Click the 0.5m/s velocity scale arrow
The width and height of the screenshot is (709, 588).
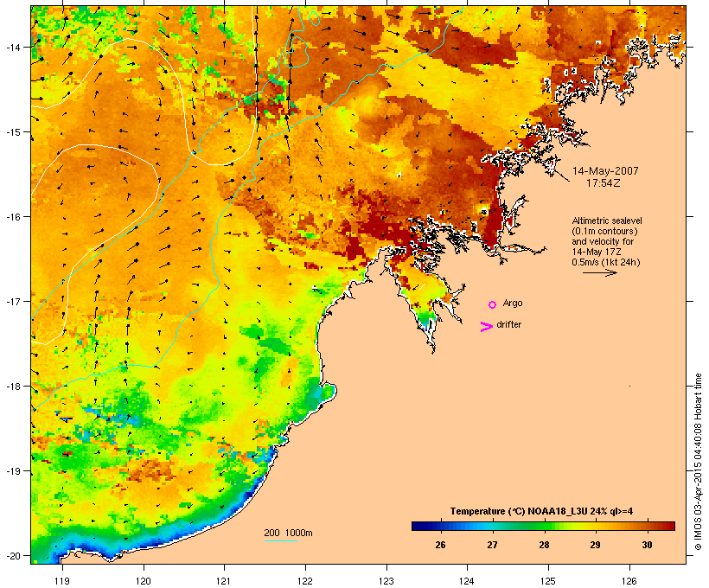[x=599, y=272]
